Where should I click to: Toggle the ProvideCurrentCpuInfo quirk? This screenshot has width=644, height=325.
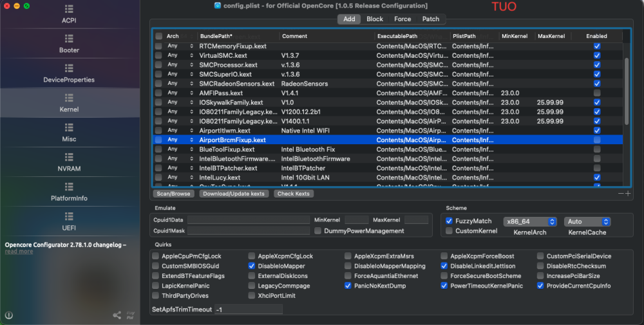click(x=540, y=286)
